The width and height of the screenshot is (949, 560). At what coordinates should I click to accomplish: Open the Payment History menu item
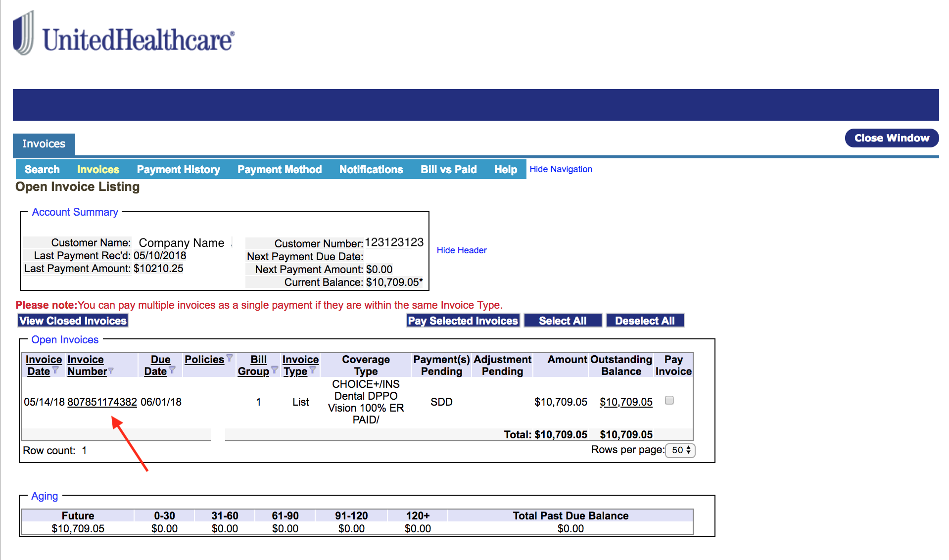[x=178, y=170]
